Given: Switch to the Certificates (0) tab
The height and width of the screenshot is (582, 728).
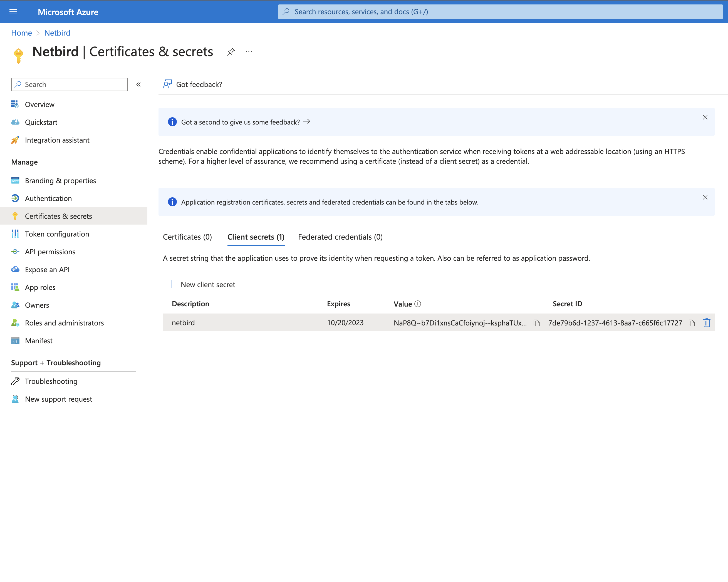Looking at the screenshot, I should tap(187, 237).
